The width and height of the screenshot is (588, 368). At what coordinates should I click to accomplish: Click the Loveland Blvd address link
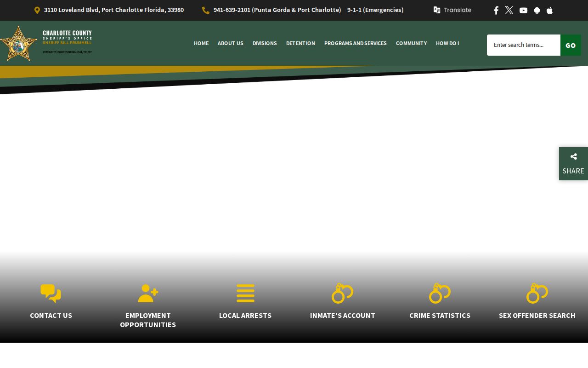click(x=114, y=10)
